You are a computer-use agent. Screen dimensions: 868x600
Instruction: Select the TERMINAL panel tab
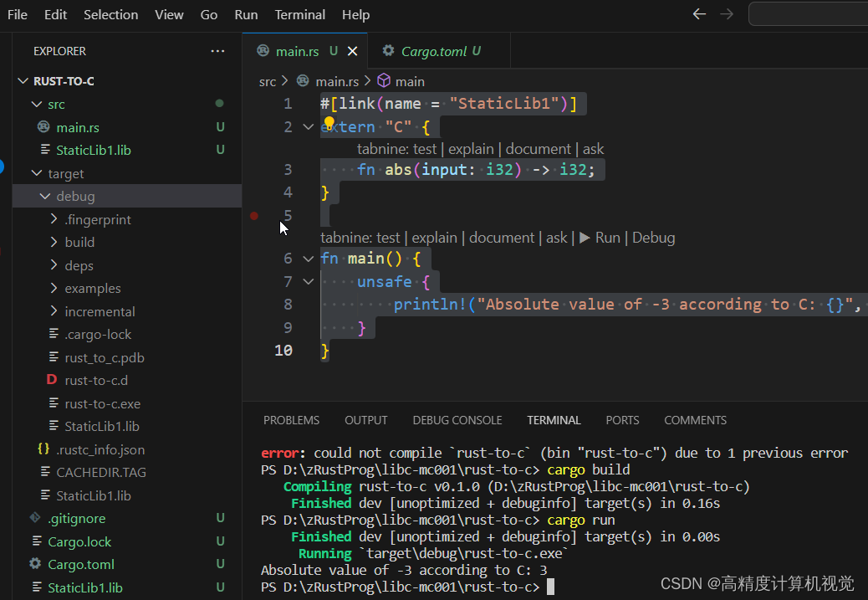click(x=554, y=420)
